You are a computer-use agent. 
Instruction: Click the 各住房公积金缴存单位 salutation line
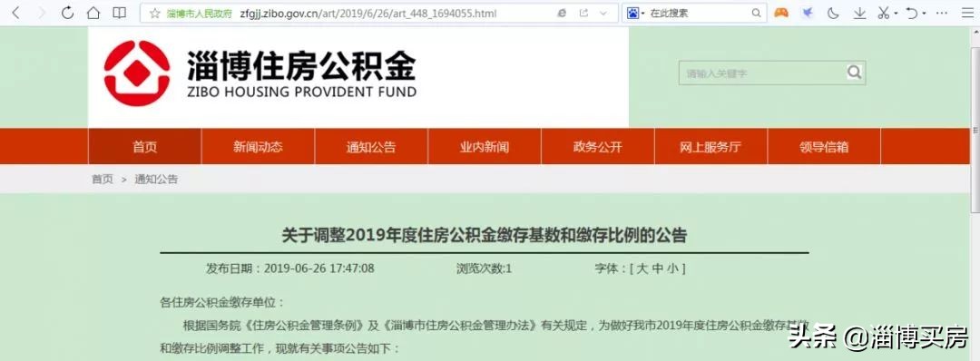pos(222,303)
